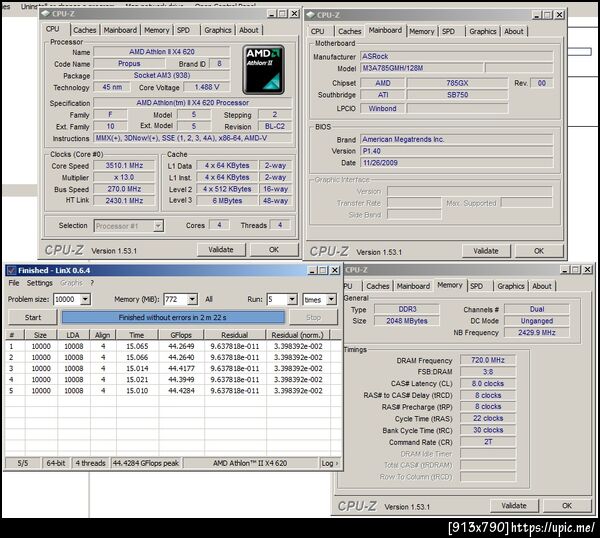This screenshot has height=538, width=600.
Task: Open the LinX File menu
Action: click(x=14, y=283)
